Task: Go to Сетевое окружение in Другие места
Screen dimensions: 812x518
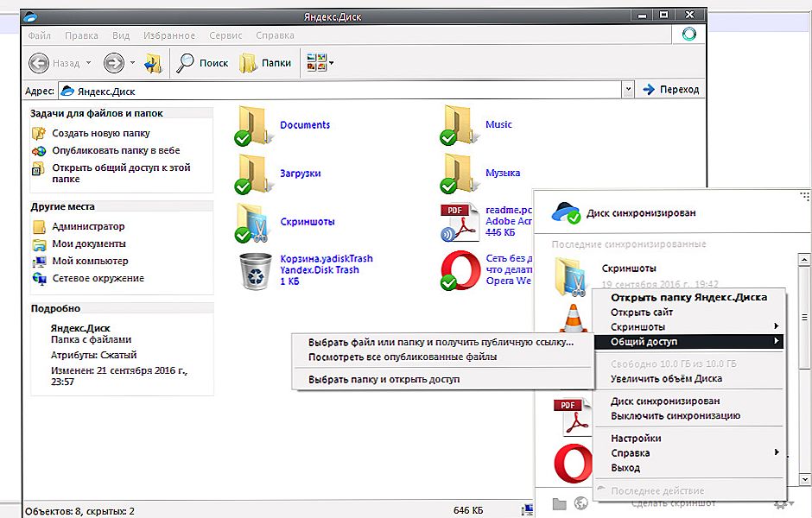Action: (98, 278)
